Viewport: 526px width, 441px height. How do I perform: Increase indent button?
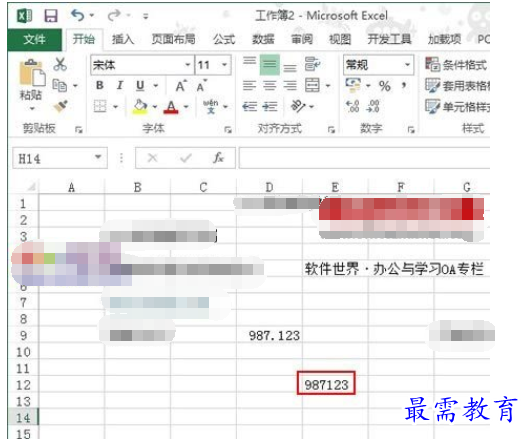point(270,107)
